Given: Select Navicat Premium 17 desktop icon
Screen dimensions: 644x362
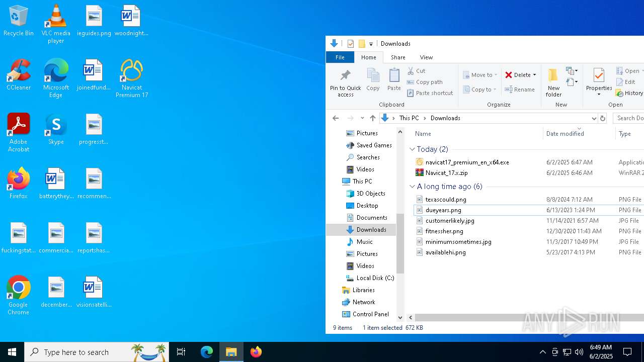Looking at the screenshot, I should (x=132, y=78).
